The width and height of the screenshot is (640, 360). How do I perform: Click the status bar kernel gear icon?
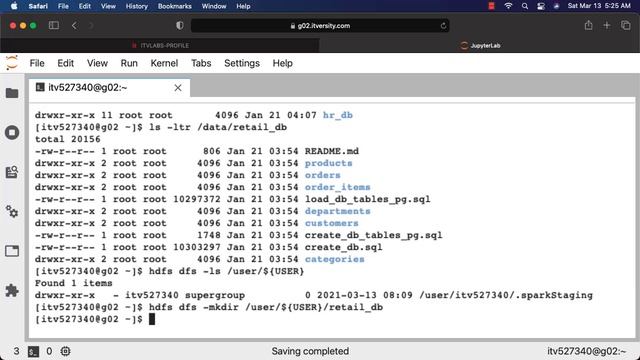pos(65,351)
